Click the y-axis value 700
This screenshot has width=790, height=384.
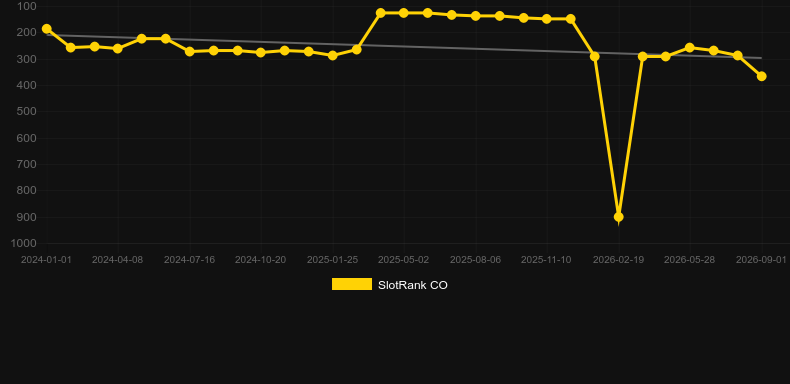[x=27, y=164]
